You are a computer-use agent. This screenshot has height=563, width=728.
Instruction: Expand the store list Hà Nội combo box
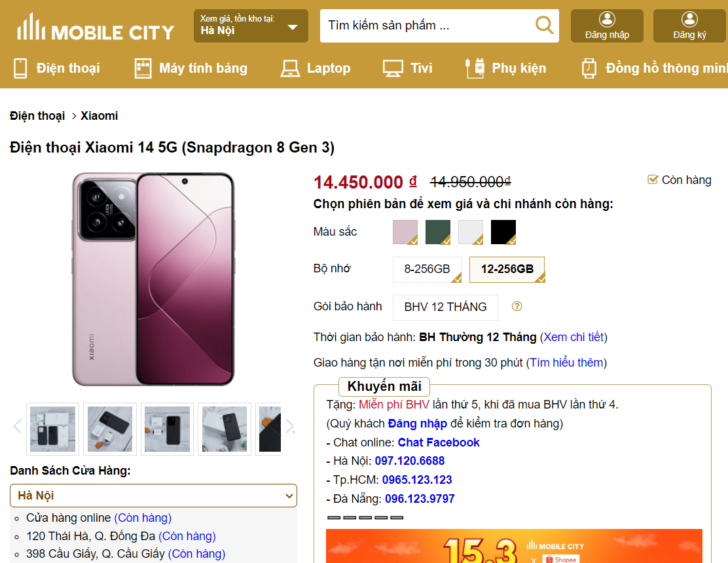pos(153,496)
